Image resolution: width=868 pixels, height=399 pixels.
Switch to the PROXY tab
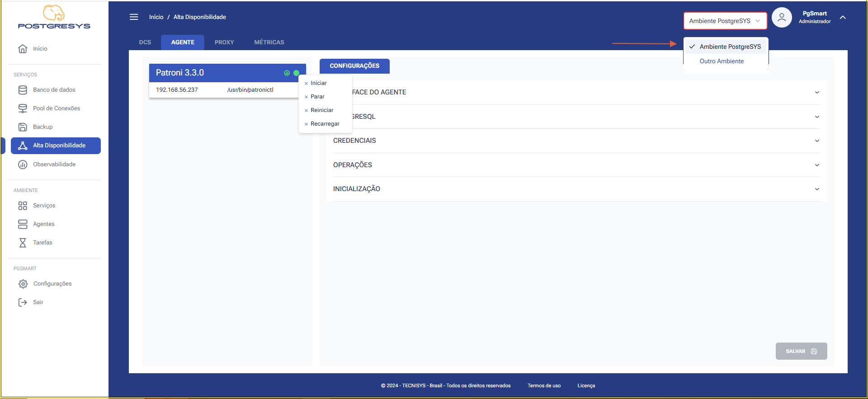(x=224, y=42)
